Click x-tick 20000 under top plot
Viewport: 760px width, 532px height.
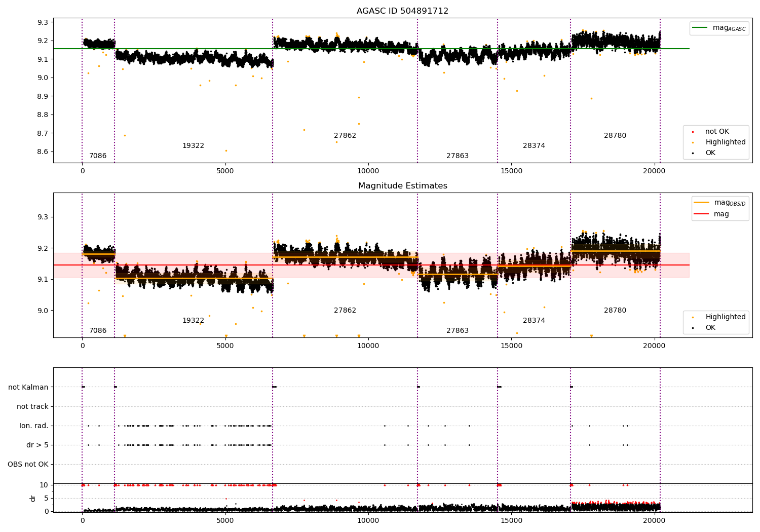point(654,171)
